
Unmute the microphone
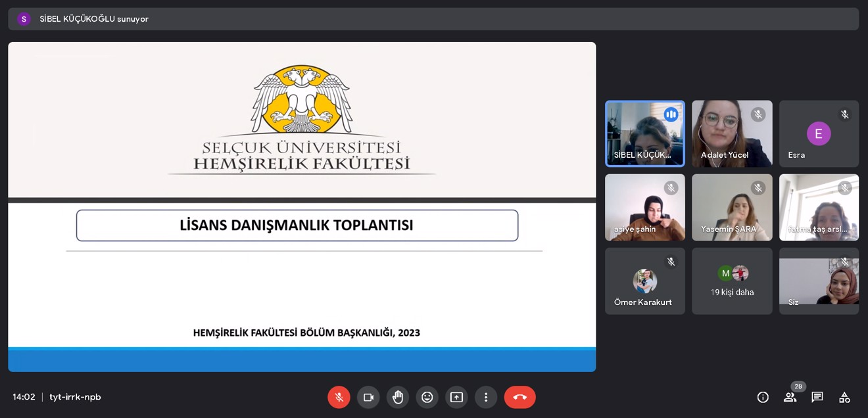[x=339, y=397]
